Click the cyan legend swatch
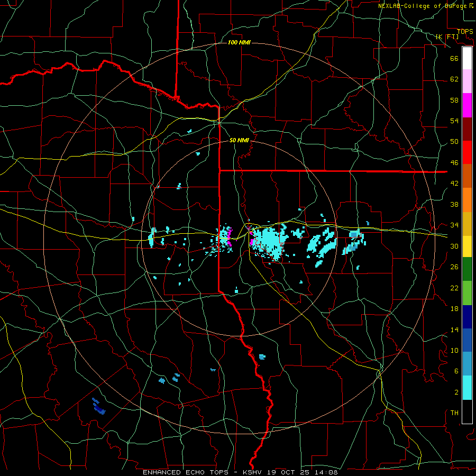The height and width of the screenshot is (476, 476). (x=467, y=388)
